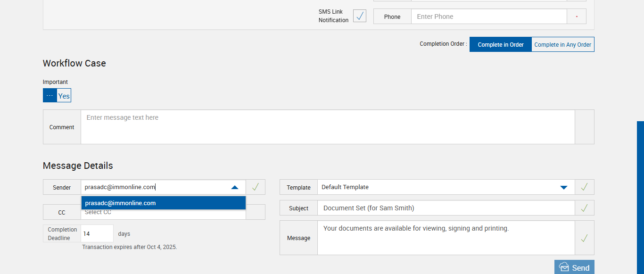
Task: Toggle the SMS Link Notification checkbox
Action: tap(360, 16)
